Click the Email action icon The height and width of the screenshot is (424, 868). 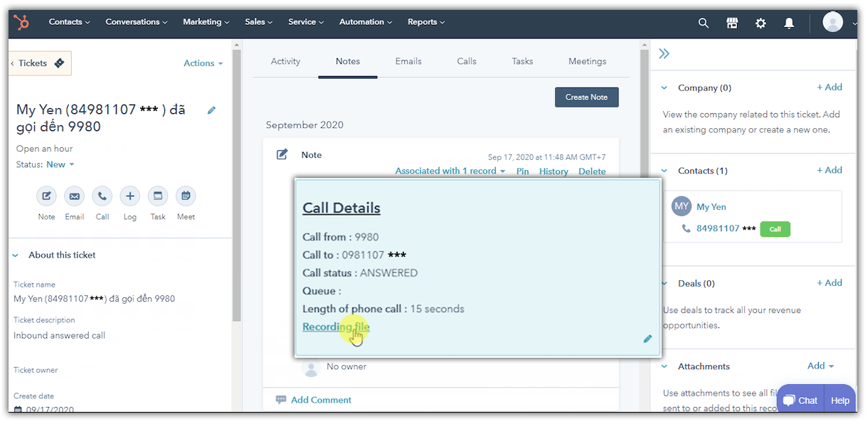tap(74, 196)
